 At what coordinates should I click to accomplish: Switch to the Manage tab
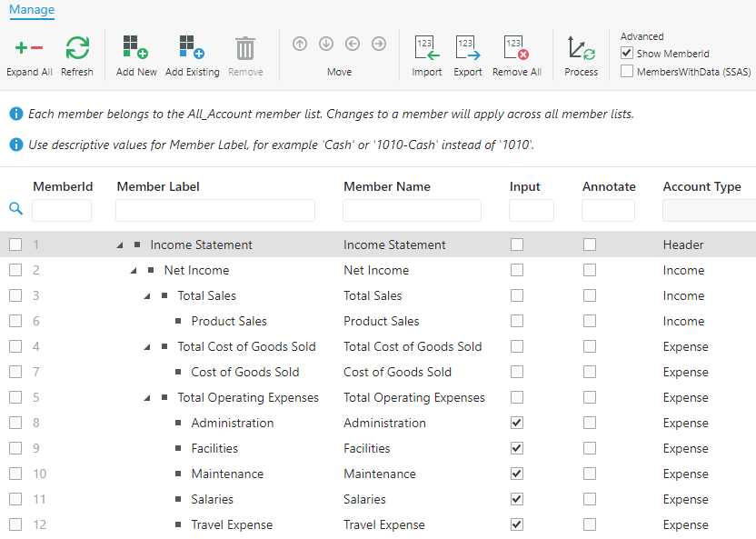31,10
